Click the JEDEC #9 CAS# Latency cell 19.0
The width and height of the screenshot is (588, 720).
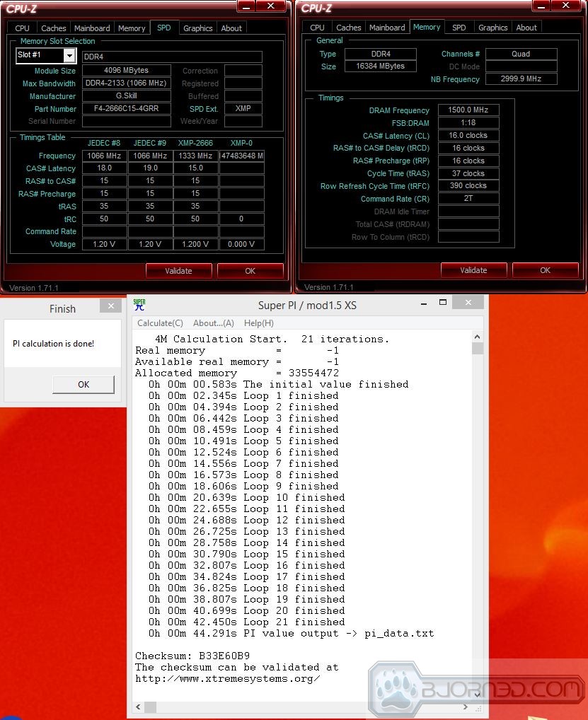[150, 168]
